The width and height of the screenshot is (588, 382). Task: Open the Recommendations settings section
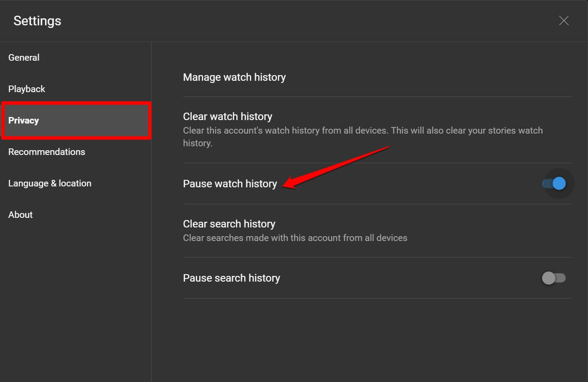(47, 151)
